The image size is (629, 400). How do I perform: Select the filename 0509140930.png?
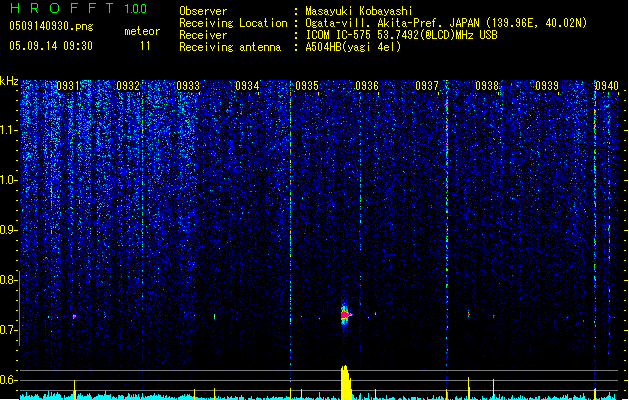click(x=51, y=26)
